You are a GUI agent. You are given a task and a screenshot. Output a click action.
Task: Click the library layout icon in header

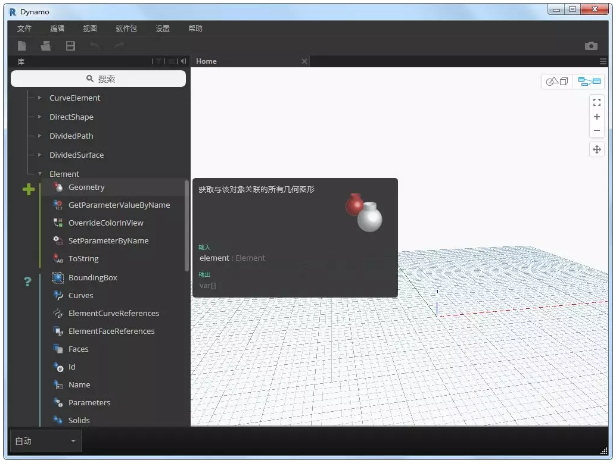click(x=171, y=61)
